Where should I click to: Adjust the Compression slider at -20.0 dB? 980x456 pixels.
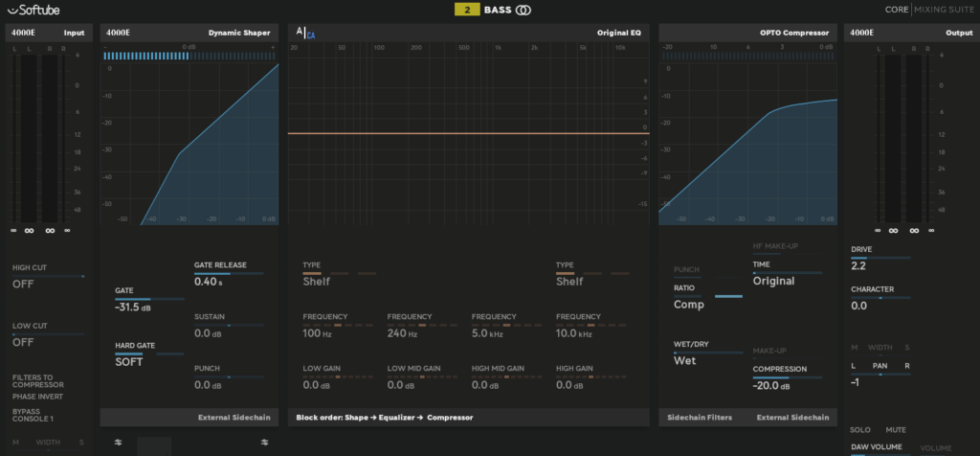click(787, 377)
